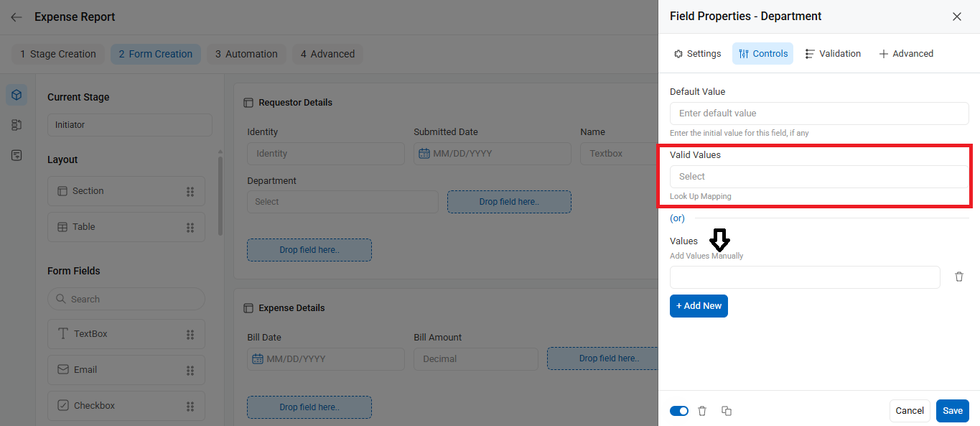Image resolution: width=980 pixels, height=426 pixels.
Task: Open the third left sidebar form icon
Action: pos(17,155)
